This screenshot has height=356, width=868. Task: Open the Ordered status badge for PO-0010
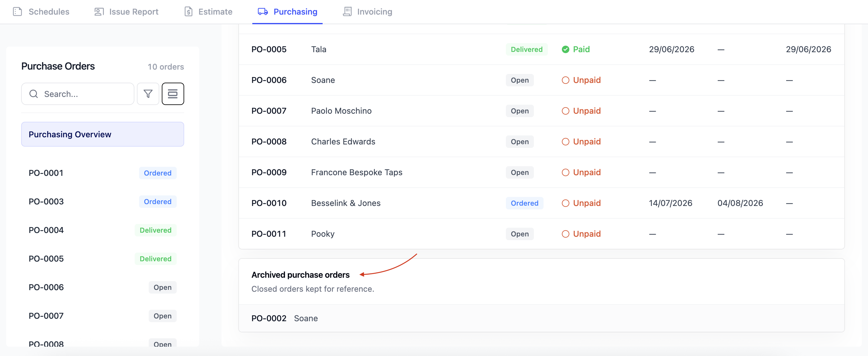(x=524, y=203)
